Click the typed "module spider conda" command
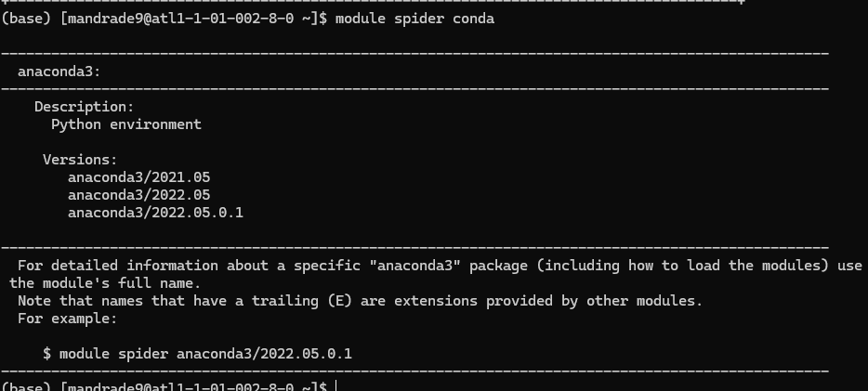Image resolution: width=868 pixels, height=391 pixels. point(414,19)
